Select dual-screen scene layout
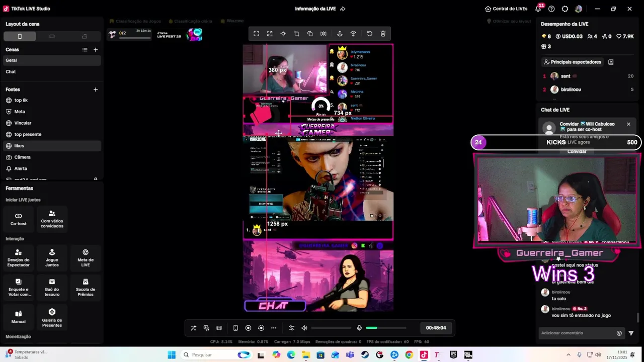Screen dimensions: 644x362 84,36
